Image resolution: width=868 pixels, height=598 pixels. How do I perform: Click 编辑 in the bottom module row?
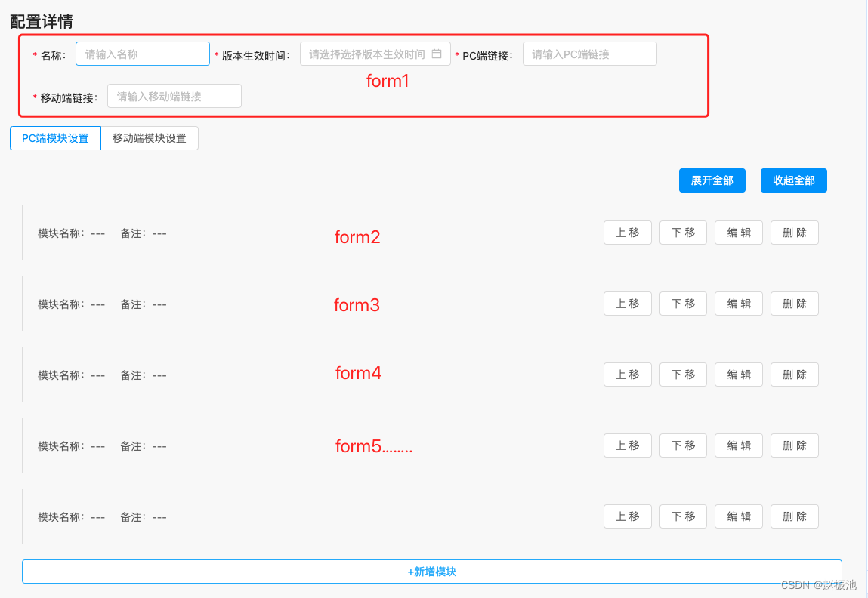738,516
